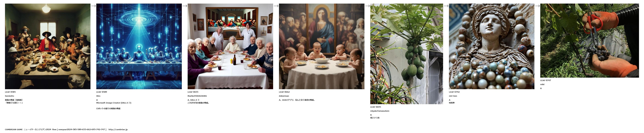Open the http://cambrian.jp link

pyautogui.click(x=118, y=129)
